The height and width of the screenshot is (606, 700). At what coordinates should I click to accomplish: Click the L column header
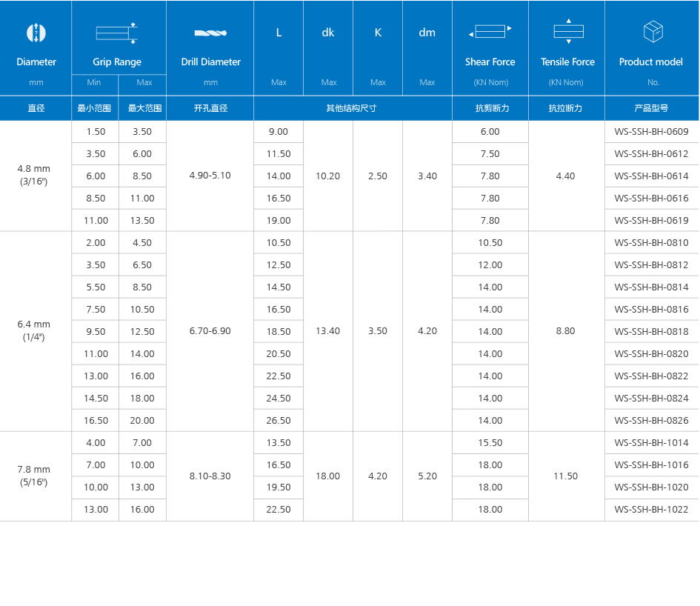point(279,33)
